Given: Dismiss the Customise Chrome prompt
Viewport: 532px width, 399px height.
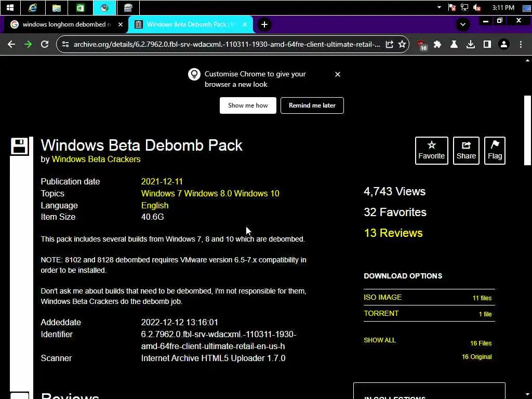Looking at the screenshot, I should click(x=338, y=74).
